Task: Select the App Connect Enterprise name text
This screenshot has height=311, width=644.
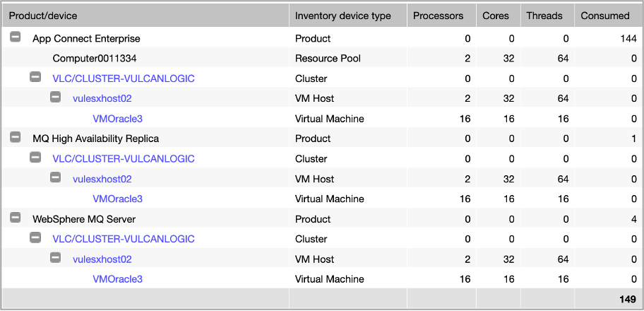Action: [86, 39]
